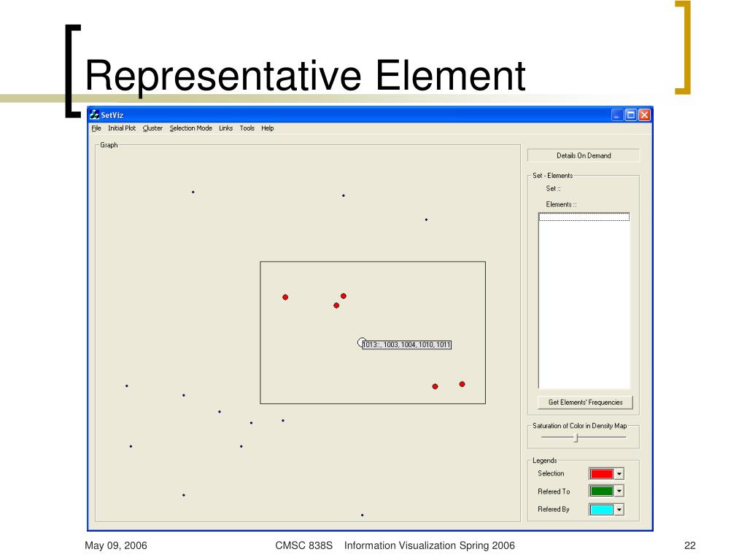Click the hollow circle point beside the tooltip
747x560 pixels.
(362, 343)
